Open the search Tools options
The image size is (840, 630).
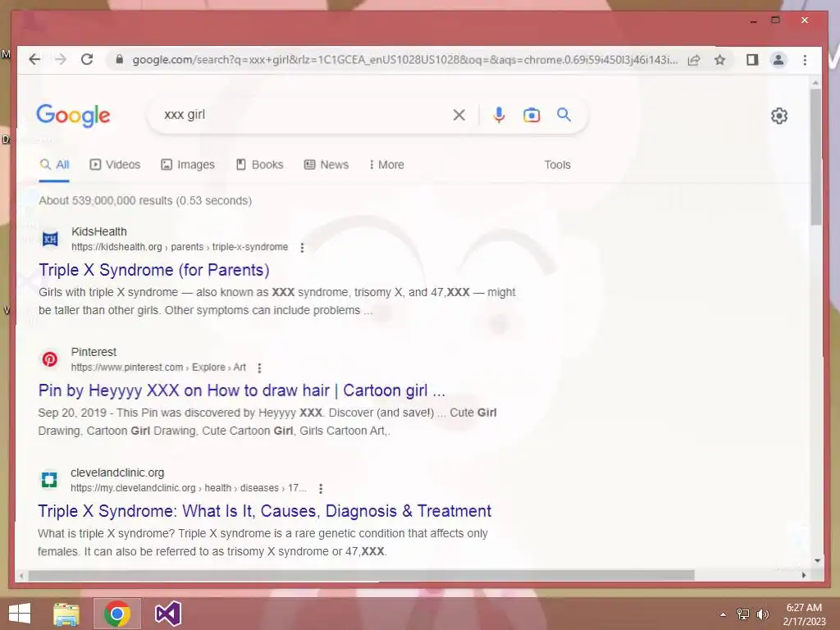click(x=557, y=164)
